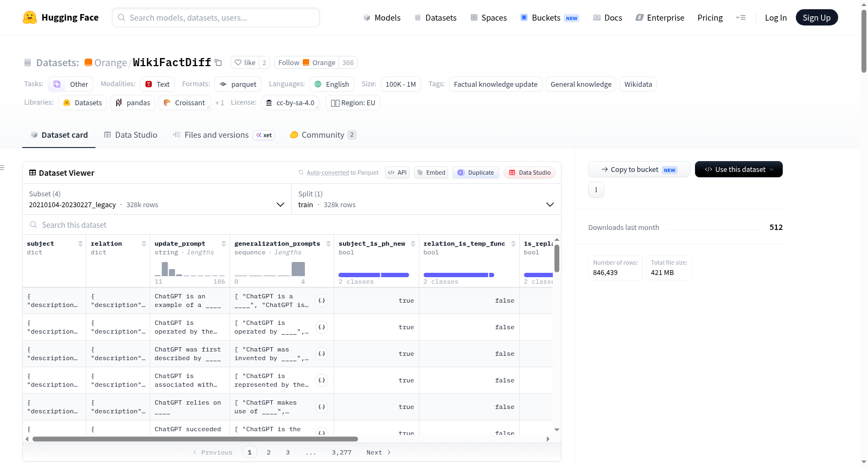Click the generalization_prompts lengths histogram
This screenshot has width=868, height=467.
pos(270,268)
